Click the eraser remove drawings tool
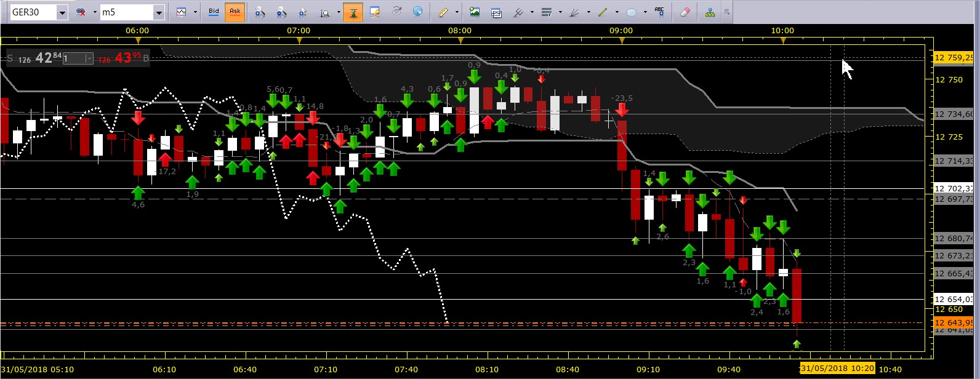The height and width of the screenshot is (379, 980). [685, 12]
